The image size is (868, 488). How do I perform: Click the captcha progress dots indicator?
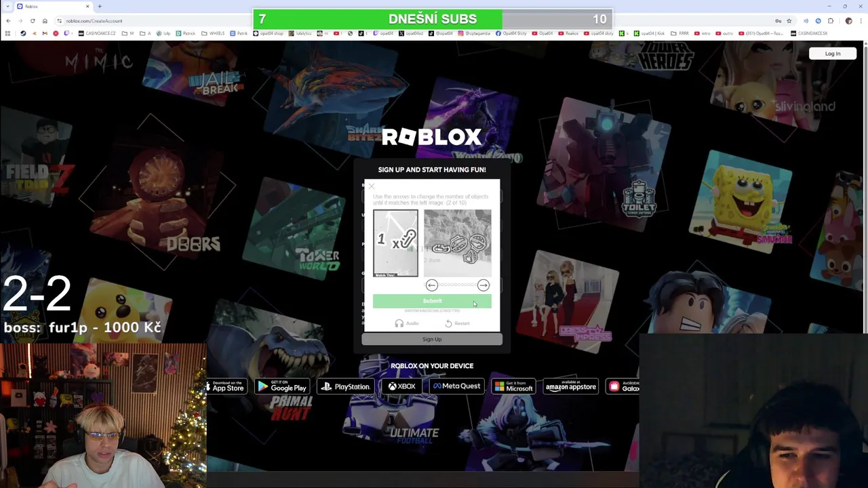coord(457,285)
